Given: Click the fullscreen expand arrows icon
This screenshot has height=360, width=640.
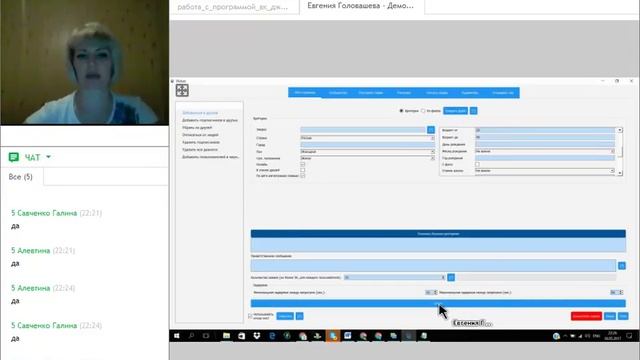Looking at the screenshot, I should pyautogui.click(x=182, y=90).
